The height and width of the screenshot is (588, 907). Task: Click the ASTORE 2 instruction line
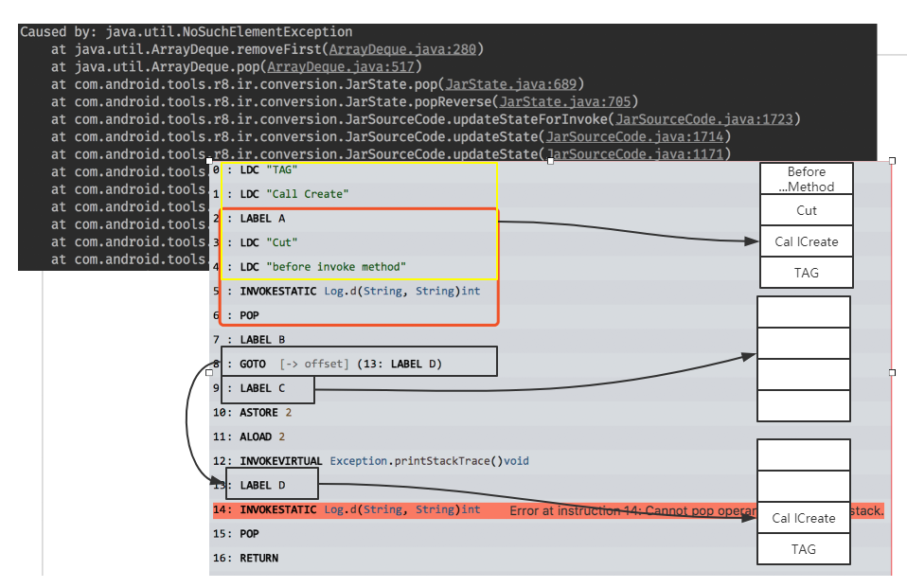(x=265, y=413)
